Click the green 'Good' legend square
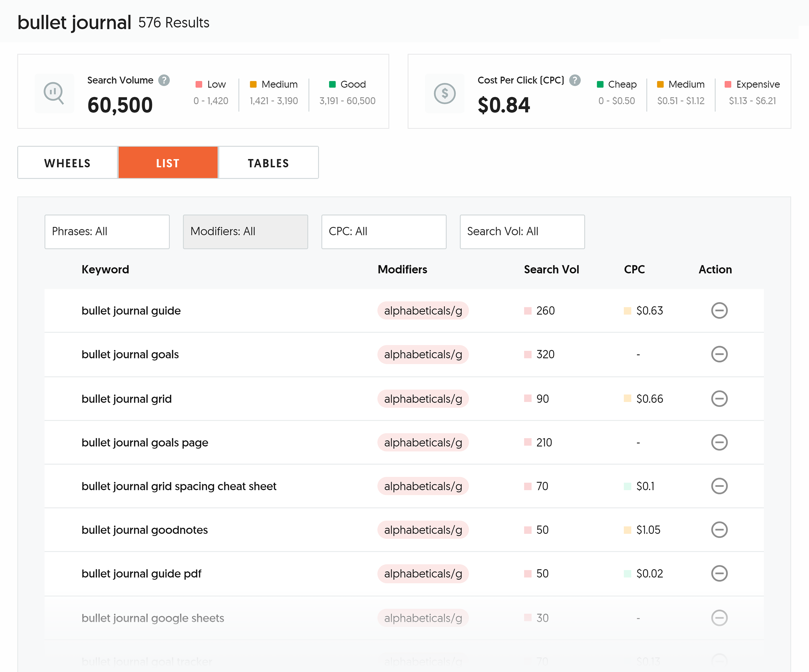This screenshot has width=809, height=672. [332, 84]
